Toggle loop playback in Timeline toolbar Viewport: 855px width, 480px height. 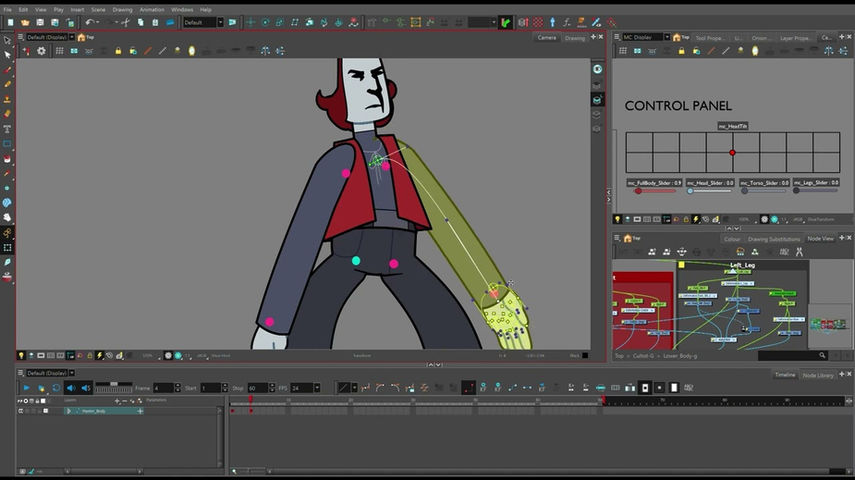(56, 388)
